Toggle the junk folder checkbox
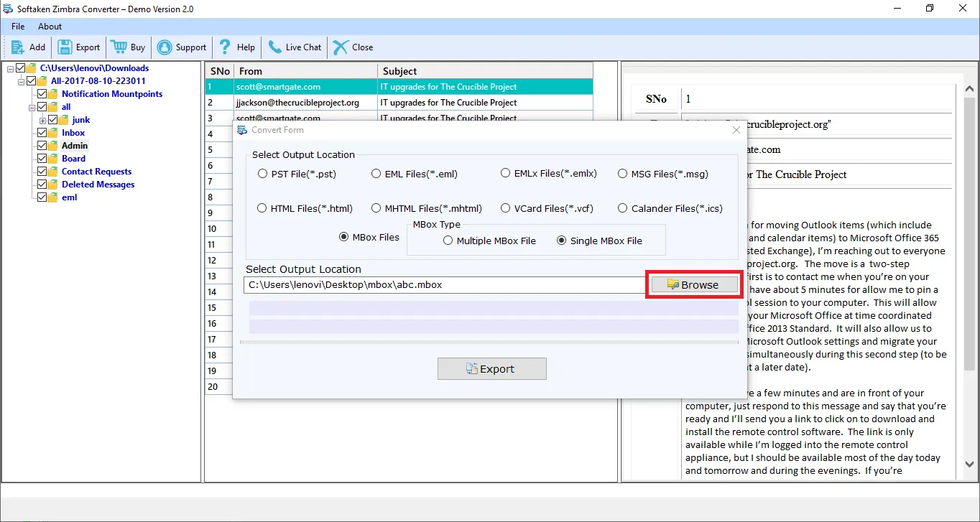 pyautogui.click(x=53, y=120)
